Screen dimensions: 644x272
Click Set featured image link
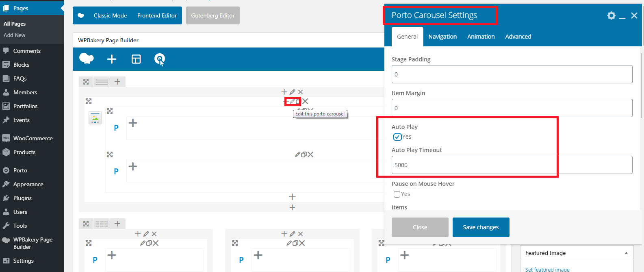click(x=547, y=269)
